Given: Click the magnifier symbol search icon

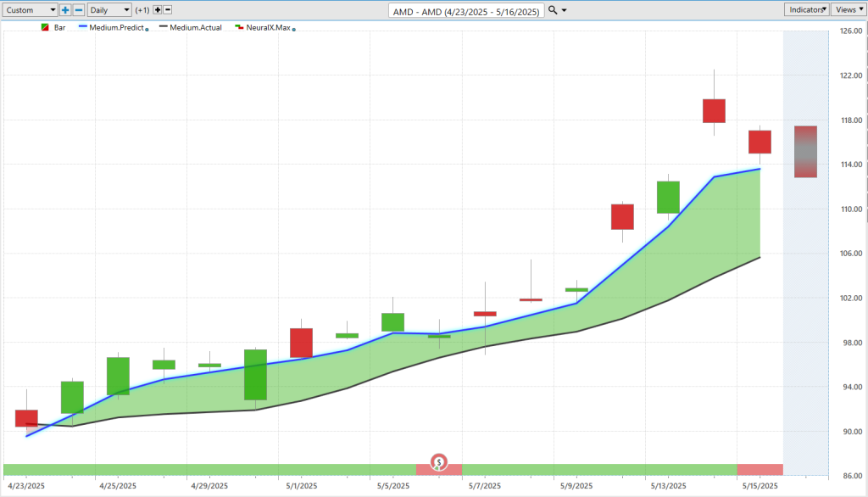Looking at the screenshot, I should coord(553,10).
